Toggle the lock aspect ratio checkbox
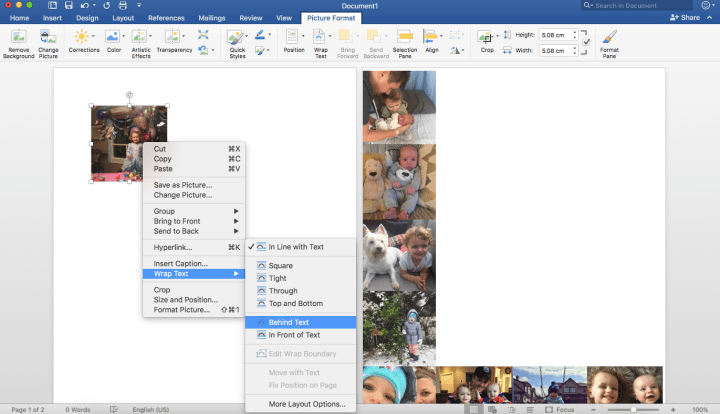The image size is (720, 414). point(586,42)
